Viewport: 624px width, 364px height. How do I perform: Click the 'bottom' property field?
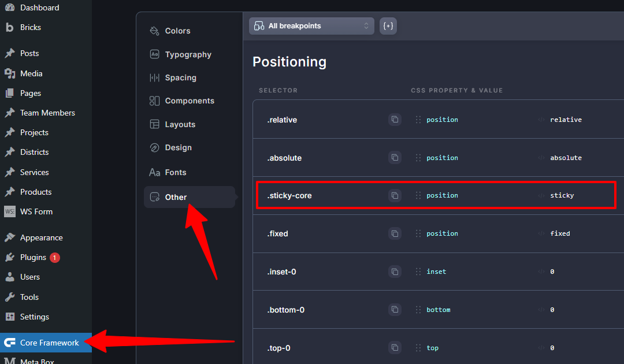[x=439, y=310]
